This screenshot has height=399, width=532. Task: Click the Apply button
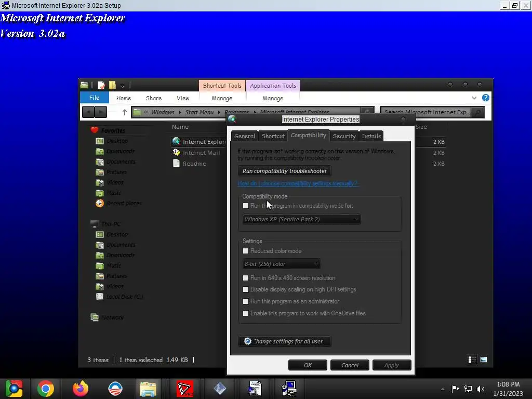(392, 365)
